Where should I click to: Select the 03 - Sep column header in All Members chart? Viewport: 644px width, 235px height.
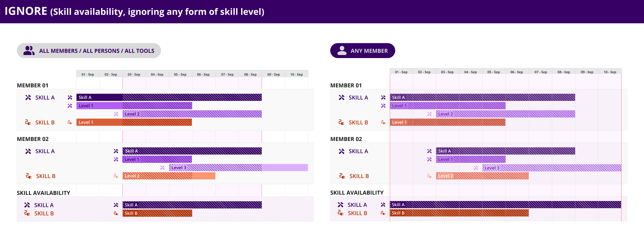[x=134, y=74]
